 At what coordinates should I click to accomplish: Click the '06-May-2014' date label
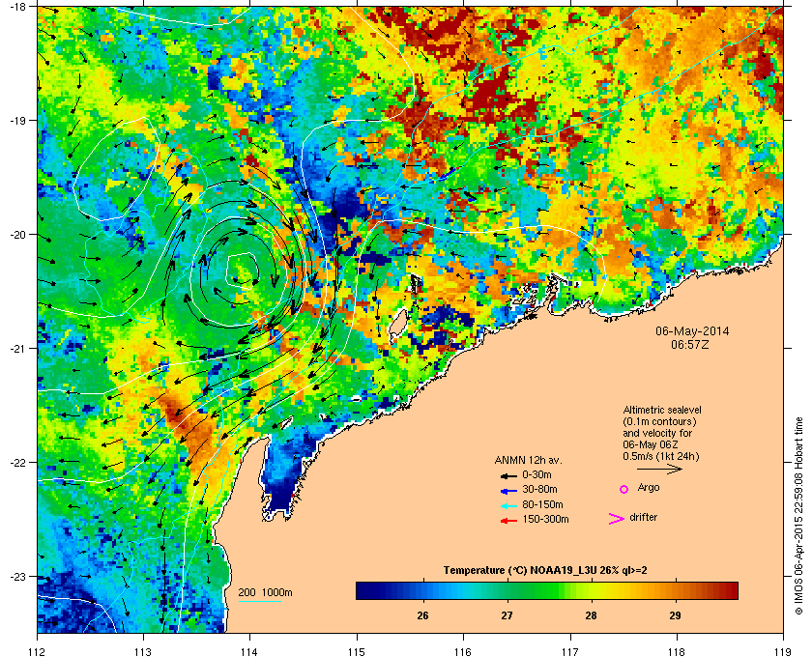692,331
